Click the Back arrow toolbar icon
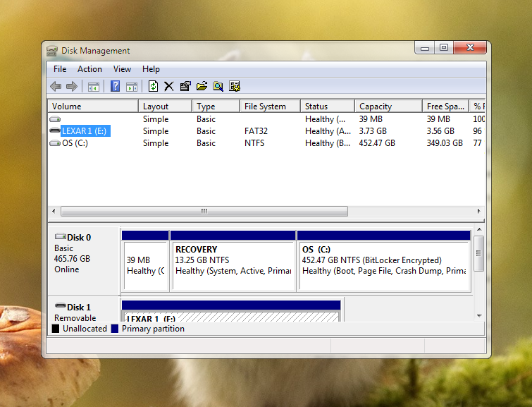Viewport: 532px width, 407px height. pos(56,86)
